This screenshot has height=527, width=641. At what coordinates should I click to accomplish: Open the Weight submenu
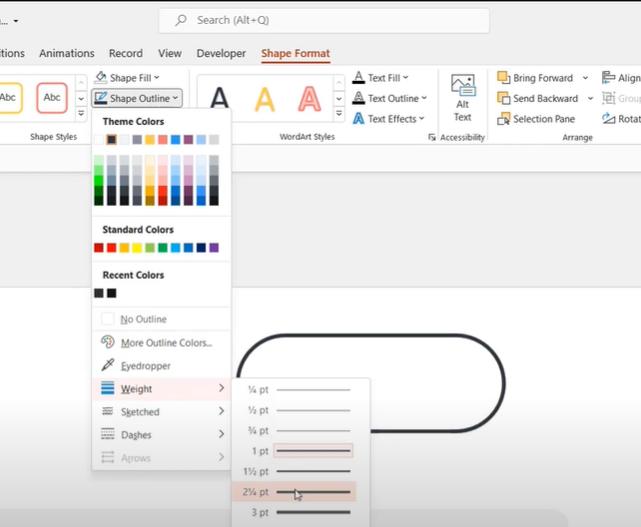pos(161,388)
